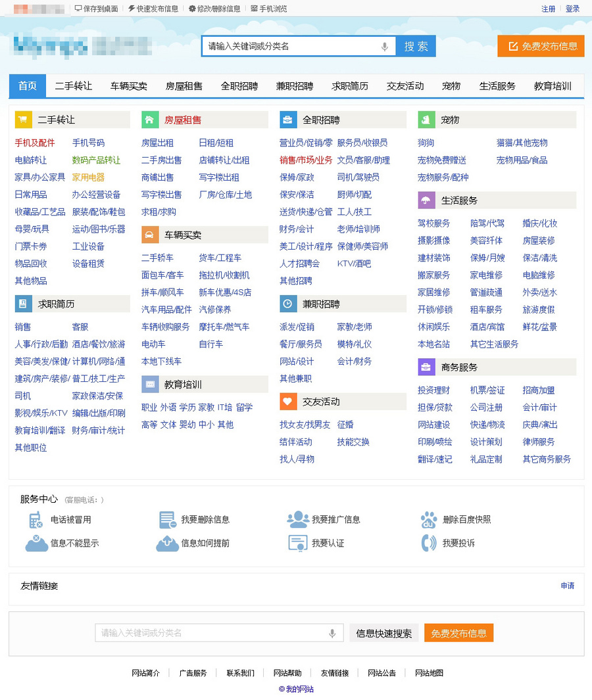Click the blue 搜索 button

click(416, 47)
